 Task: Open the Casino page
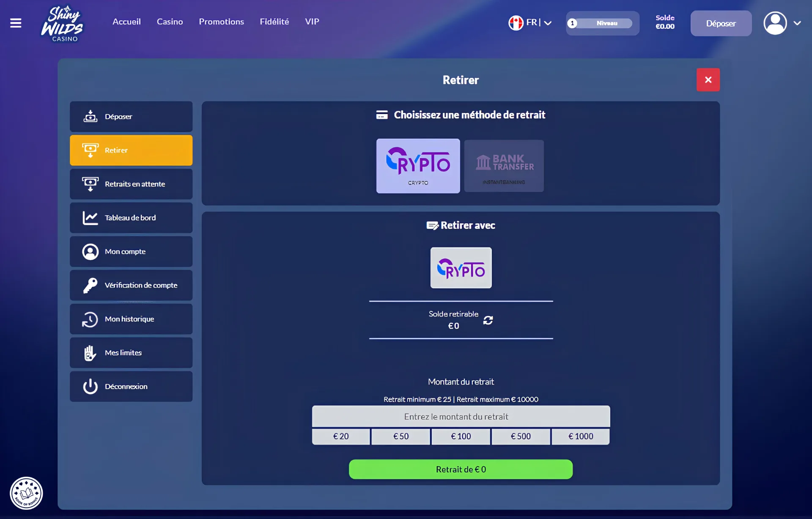(170, 22)
